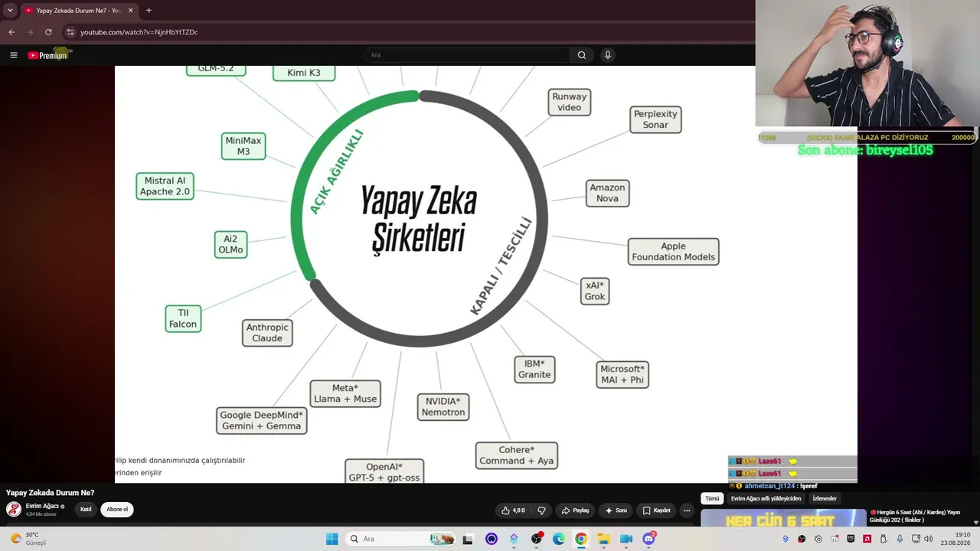Open the 'Her Gün 6 Saat' recommended thumbnail
Viewport: 980px width, 551px height.
(783, 519)
